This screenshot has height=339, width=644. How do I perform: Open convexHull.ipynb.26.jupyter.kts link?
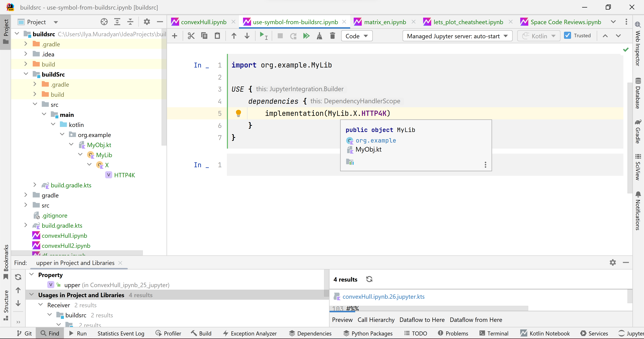point(384,297)
